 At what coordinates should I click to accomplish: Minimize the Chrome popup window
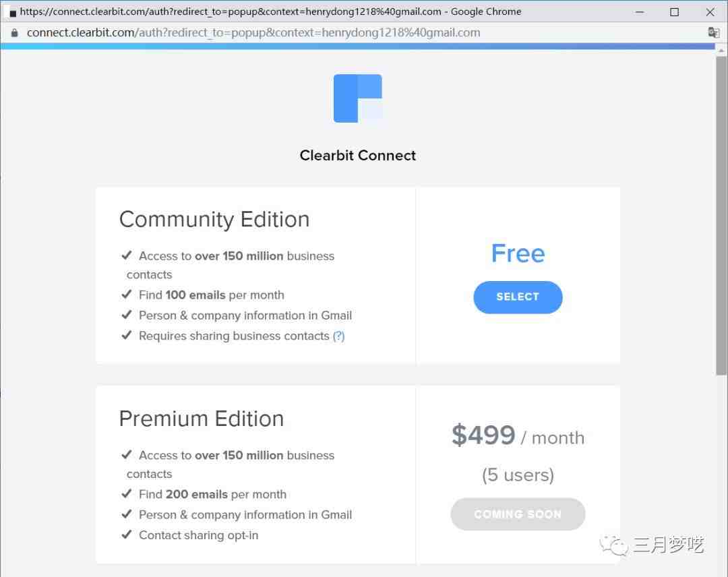pos(639,12)
